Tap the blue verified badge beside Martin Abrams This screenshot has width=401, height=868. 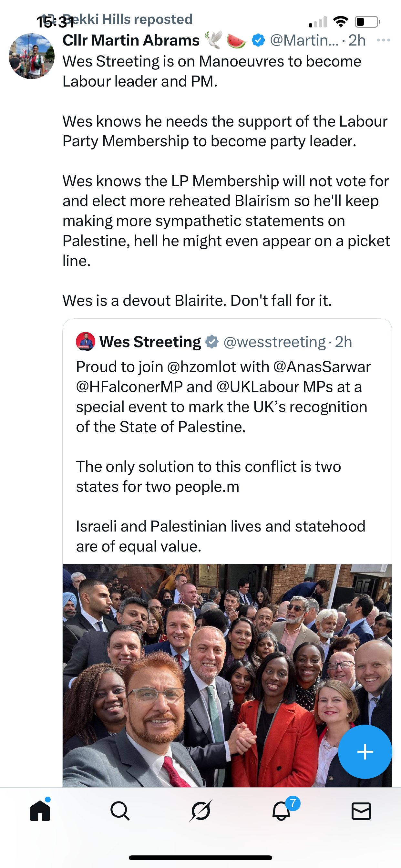259,40
